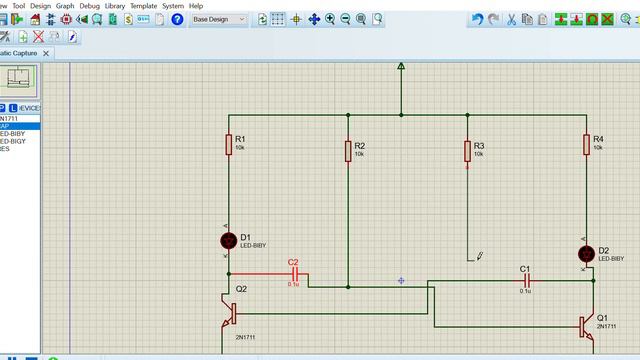Image resolution: width=640 pixels, height=360 pixels.
Task: Click capacitor C1 on the schematic
Action: click(x=527, y=281)
